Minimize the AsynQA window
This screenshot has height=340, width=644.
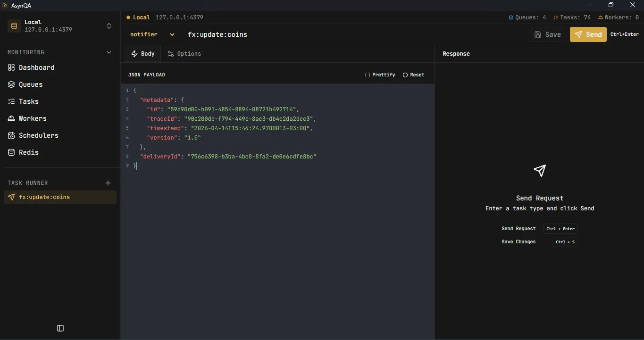click(589, 5)
